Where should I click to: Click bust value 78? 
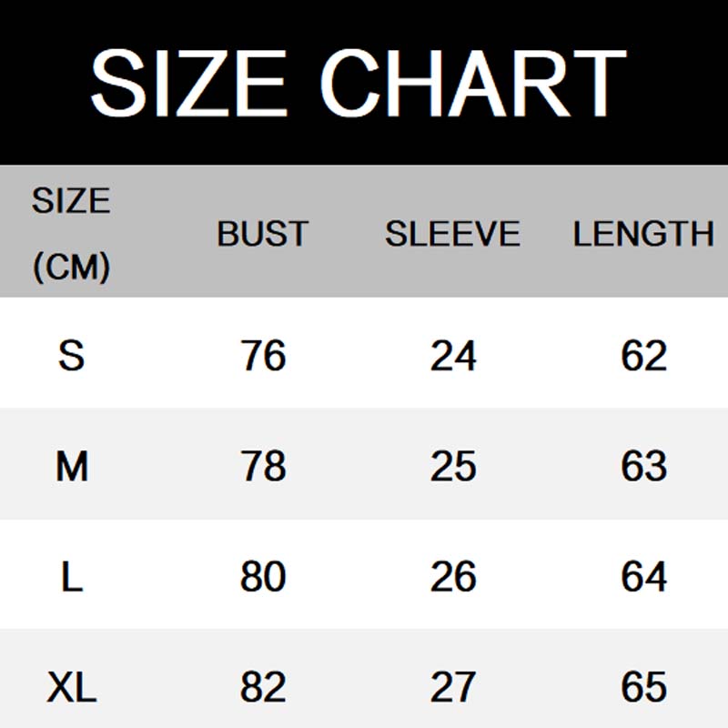click(263, 466)
